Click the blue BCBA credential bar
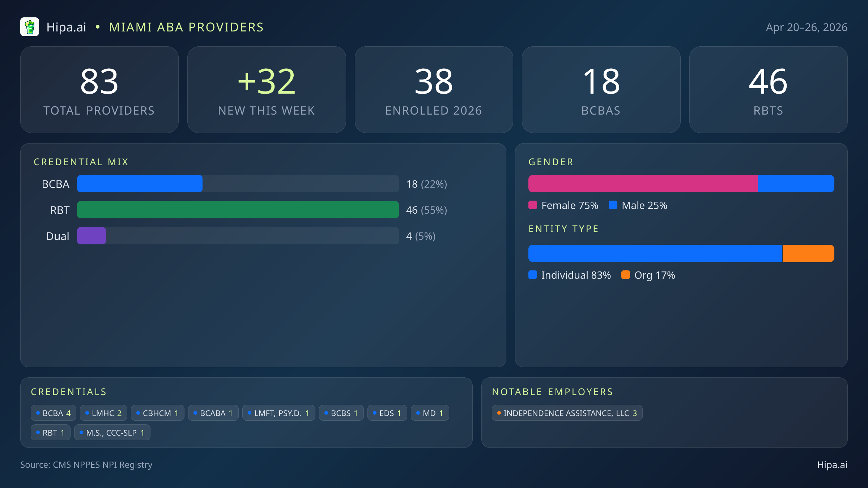This screenshot has height=488, width=868. pos(140,184)
